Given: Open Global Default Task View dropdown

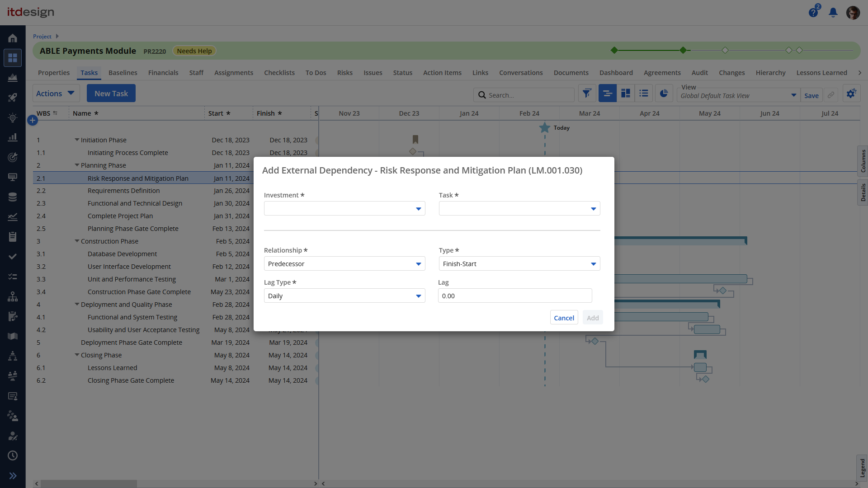Looking at the screenshot, I should [738, 95].
